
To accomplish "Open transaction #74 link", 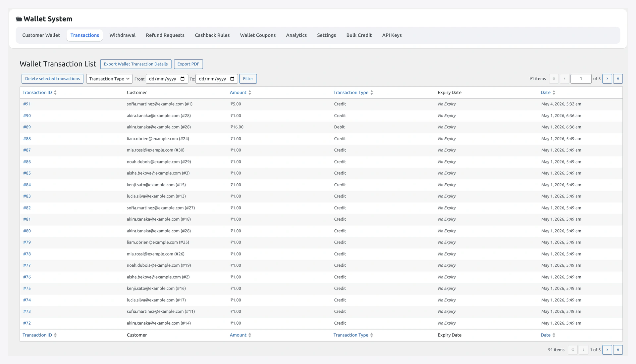I will [27, 300].
